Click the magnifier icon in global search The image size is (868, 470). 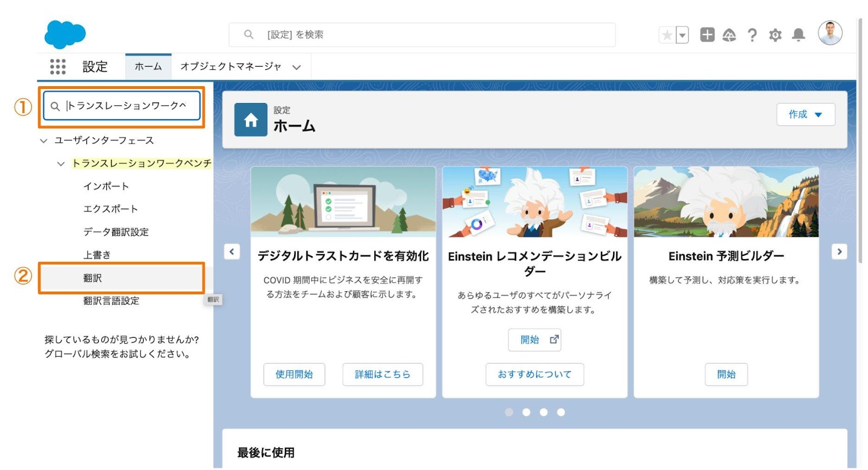[248, 35]
